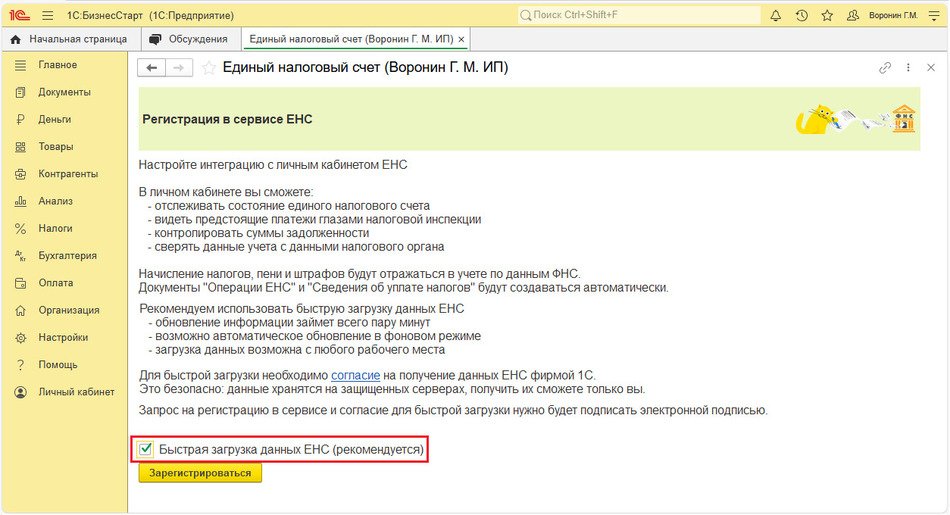Open the history clock icon
Screen dimensions: 950x515
point(802,16)
